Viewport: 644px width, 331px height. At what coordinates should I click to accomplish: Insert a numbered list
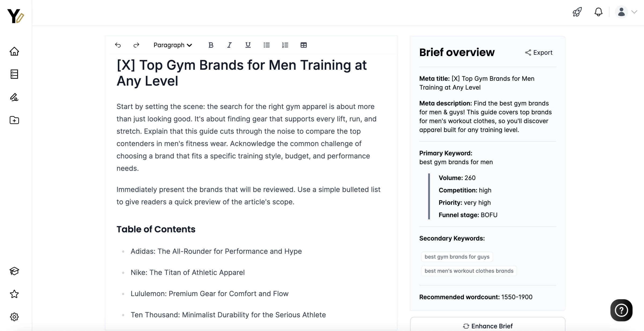tap(285, 45)
